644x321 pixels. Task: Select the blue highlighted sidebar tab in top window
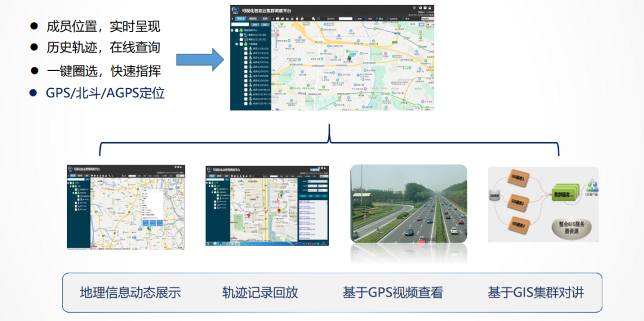(x=241, y=19)
